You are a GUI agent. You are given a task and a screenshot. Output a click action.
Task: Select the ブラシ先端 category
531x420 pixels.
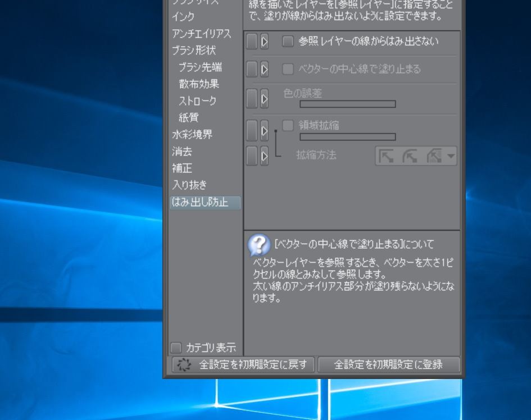point(200,67)
